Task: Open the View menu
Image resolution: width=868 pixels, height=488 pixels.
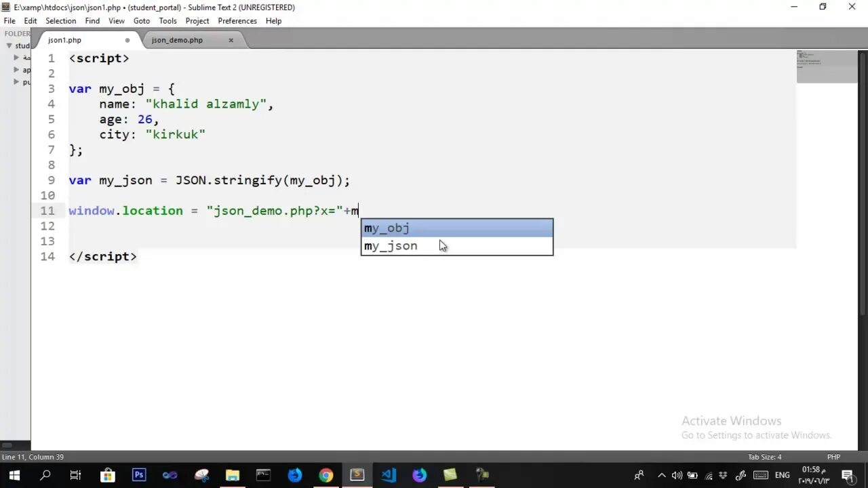Action: 117,21
